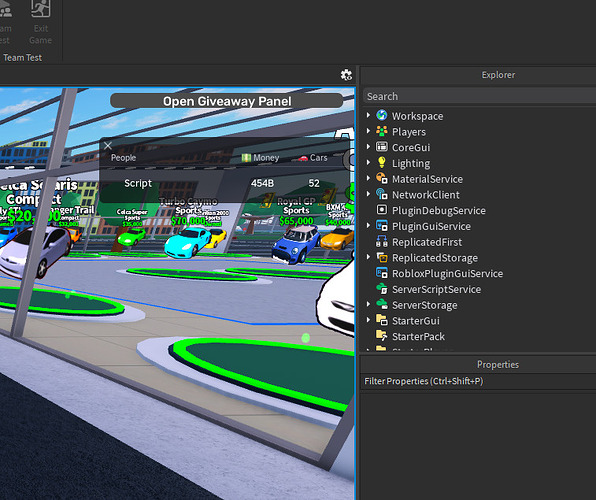The height and width of the screenshot is (500, 596).
Task: Click the Open Giveaway Panel button
Action: (227, 101)
